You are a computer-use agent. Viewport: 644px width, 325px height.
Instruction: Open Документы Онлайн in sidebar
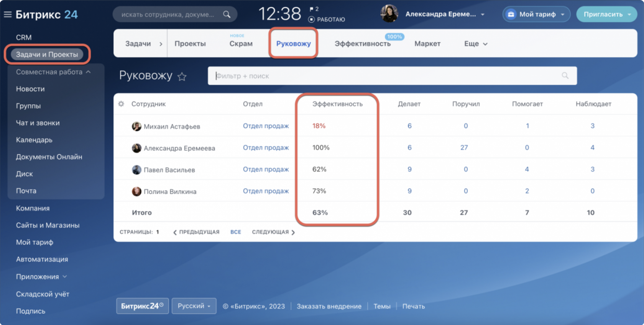(49, 157)
